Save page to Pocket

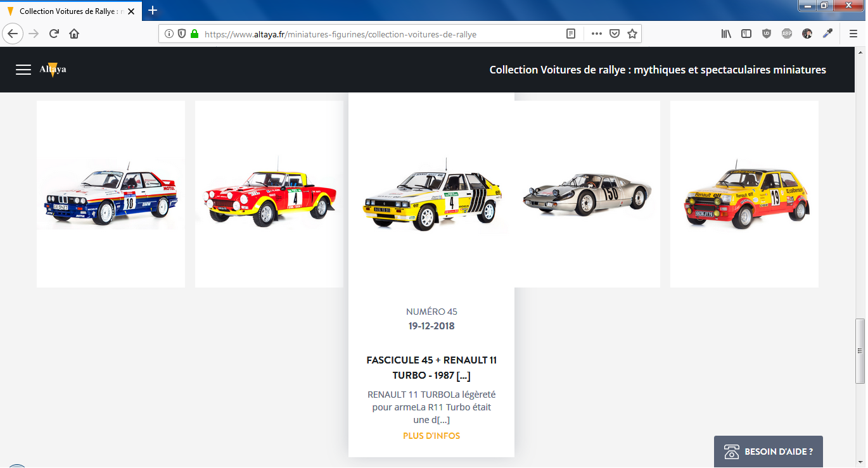pos(614,34)
